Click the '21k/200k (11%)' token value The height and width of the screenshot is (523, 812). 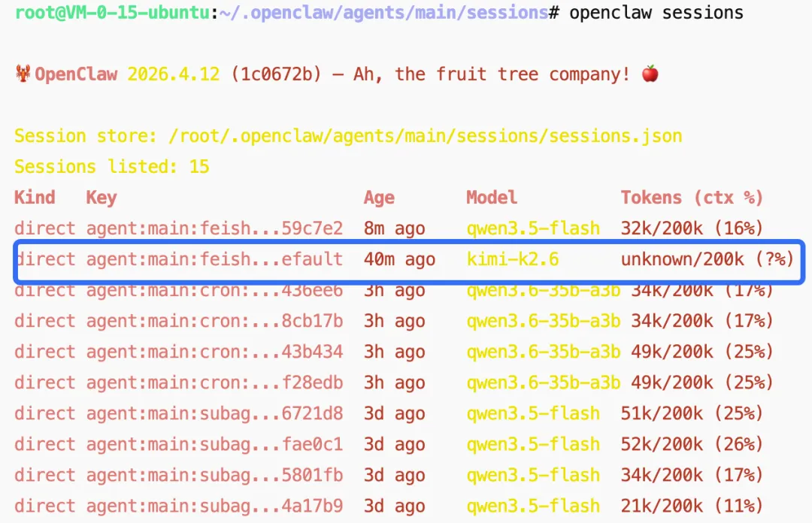click(x=692, y=506)
